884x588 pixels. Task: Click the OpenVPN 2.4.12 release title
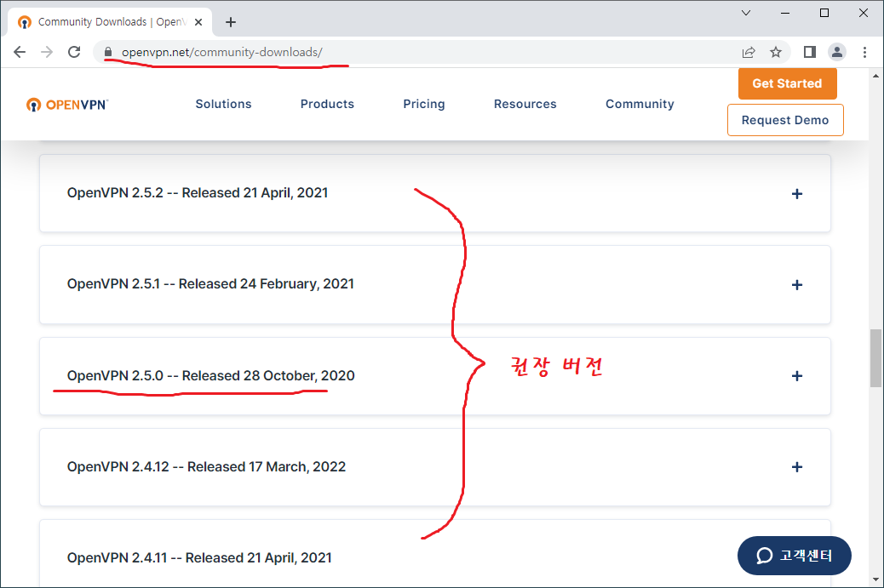(x=206, y=467)
